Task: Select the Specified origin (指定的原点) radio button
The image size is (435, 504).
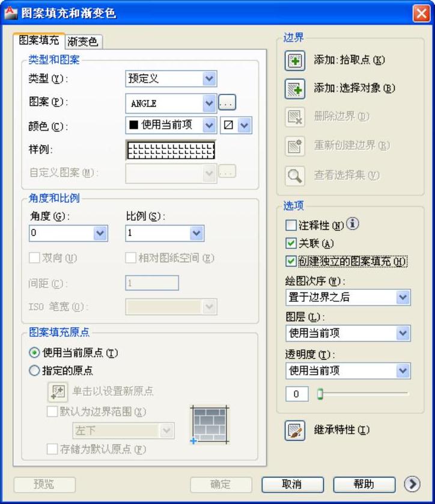Action: click(x=34, y=370)
